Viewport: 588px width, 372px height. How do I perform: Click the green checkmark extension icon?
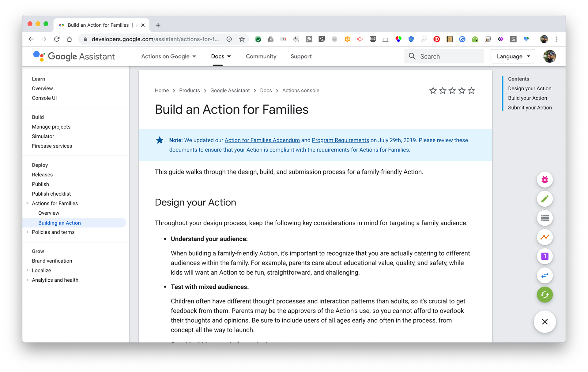point(258,39)
